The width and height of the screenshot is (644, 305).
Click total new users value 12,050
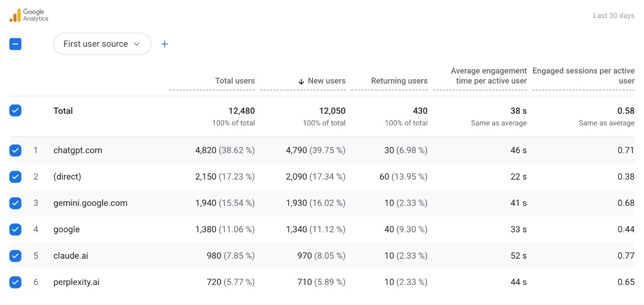pos(332,111)
